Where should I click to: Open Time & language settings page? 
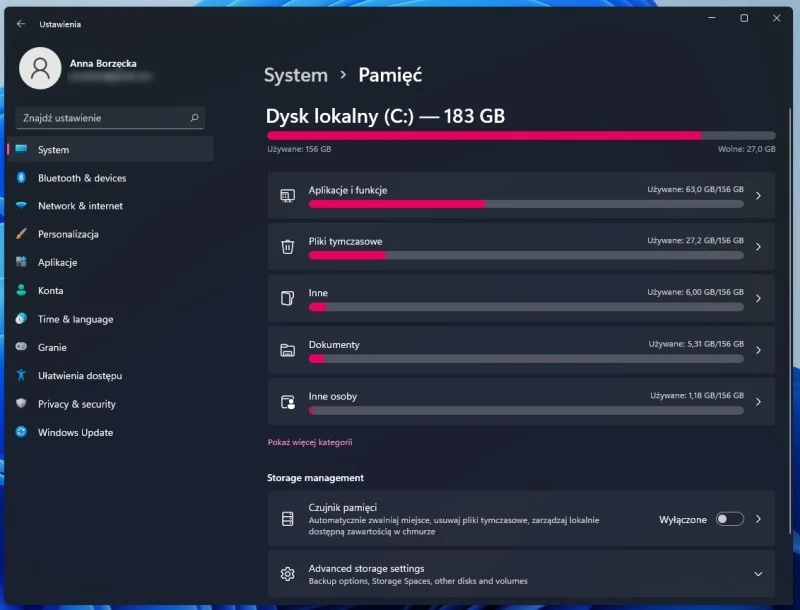pyautogui.click(x=75, y=319)
